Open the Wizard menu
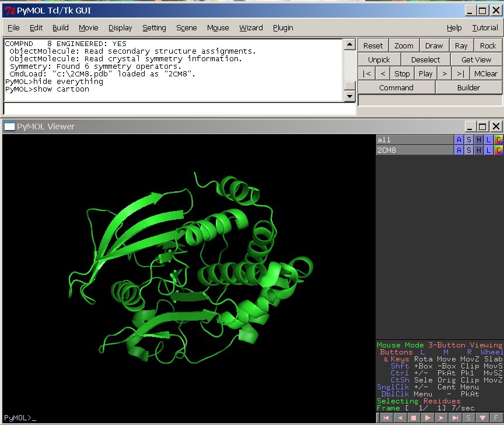The height and width of the screenshot is (425, 504). click(x=251, y=28)
